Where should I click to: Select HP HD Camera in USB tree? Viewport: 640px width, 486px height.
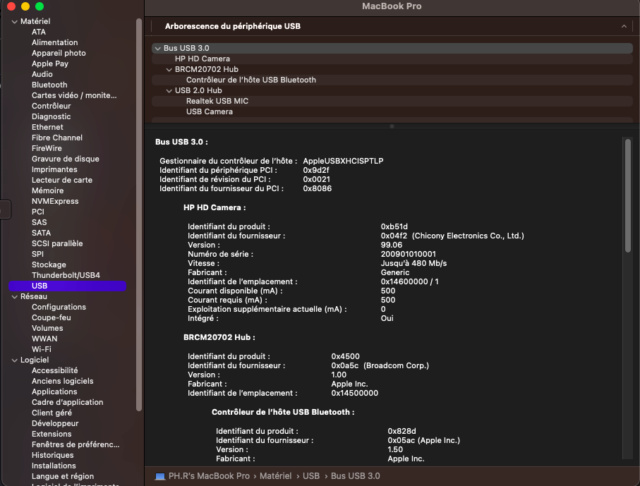coord(392,59)
